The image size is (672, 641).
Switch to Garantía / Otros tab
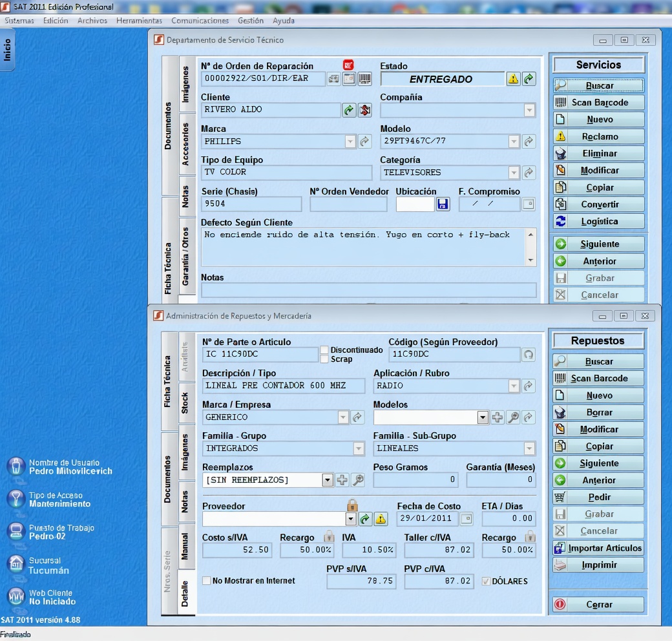[x=186, y=257]
